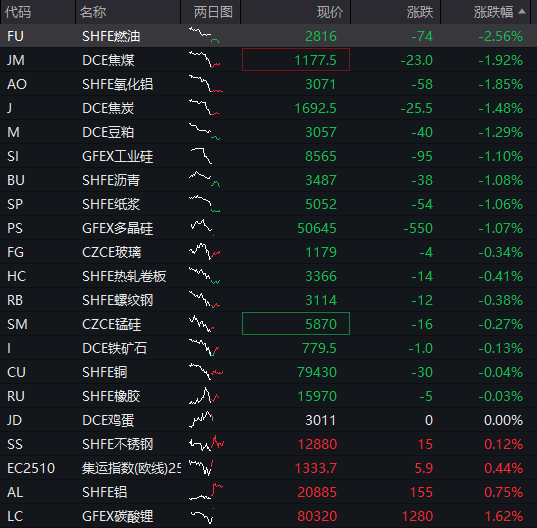
Task: Open the JM two-day sparkline chart
Action: pos(204,60)
